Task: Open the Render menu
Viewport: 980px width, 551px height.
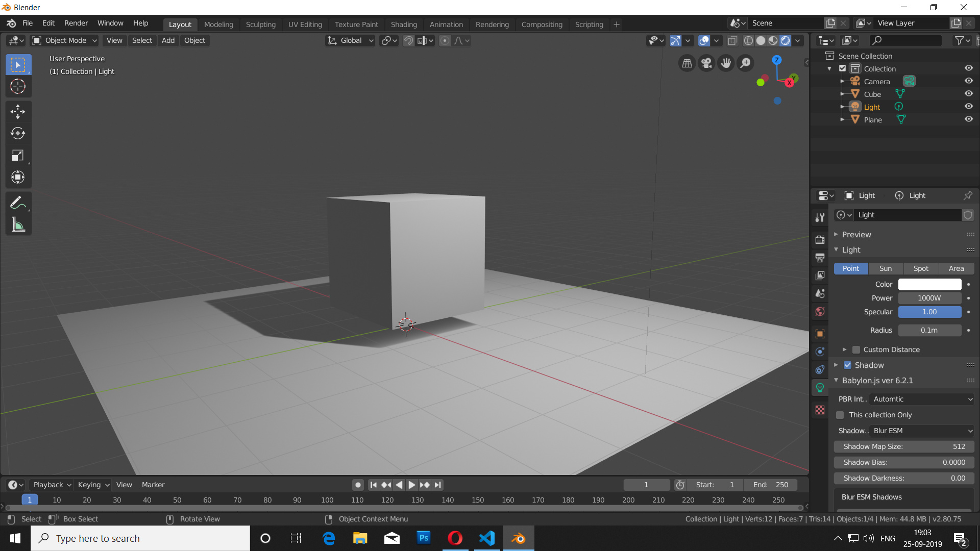Action: [x=76, y=23]
